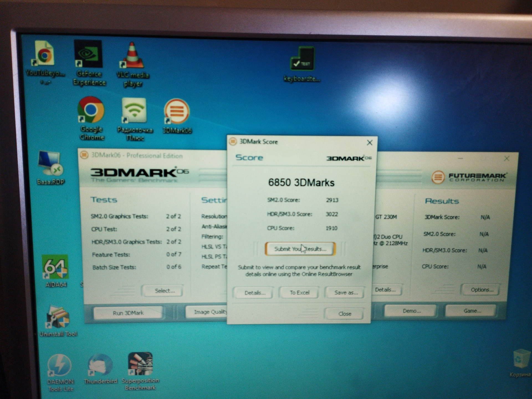Click SM2.0 Score value 2913
The image size is (532, 399).
(332, 200)
